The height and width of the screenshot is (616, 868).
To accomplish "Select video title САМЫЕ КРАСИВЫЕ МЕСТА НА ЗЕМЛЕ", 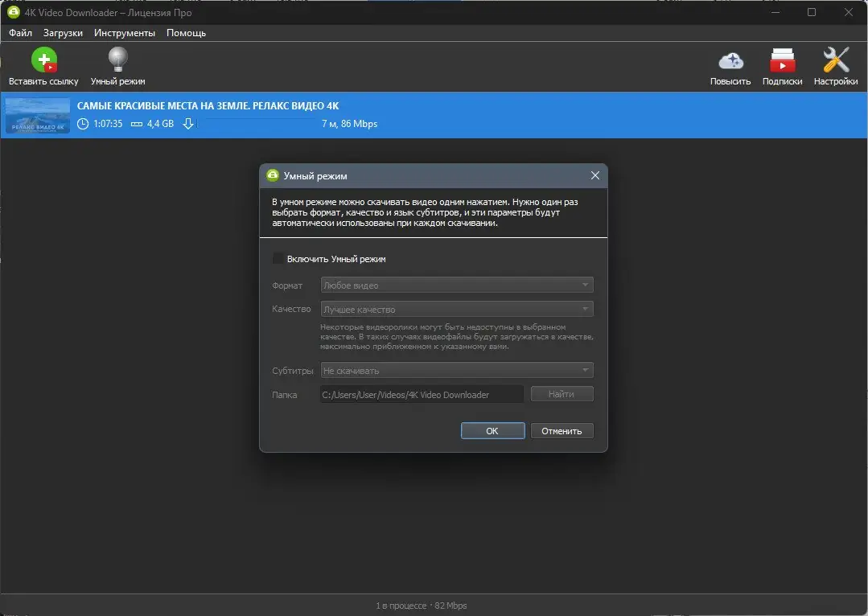I will (x=208, y=105).
